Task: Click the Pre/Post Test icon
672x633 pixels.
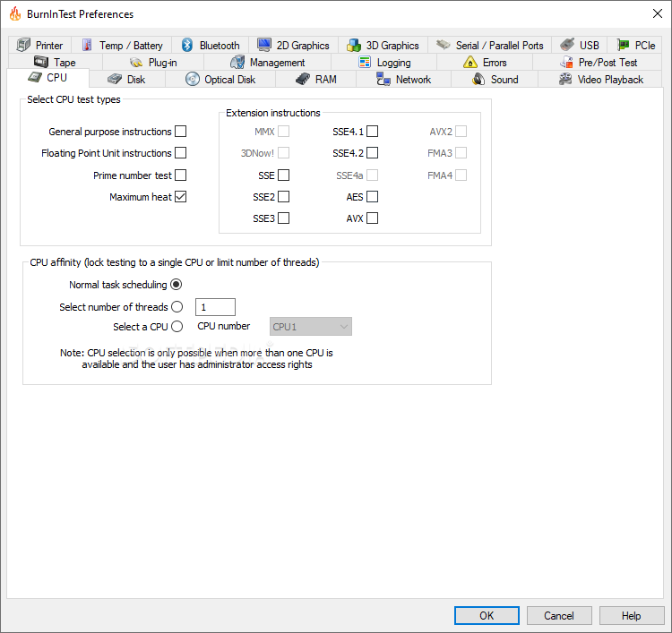Action: [566, 62]
